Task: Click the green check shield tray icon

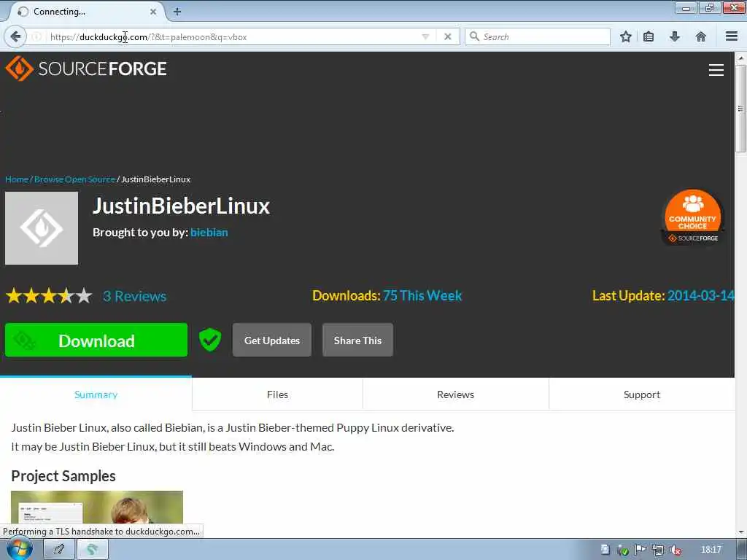Action: pos(623,550)
